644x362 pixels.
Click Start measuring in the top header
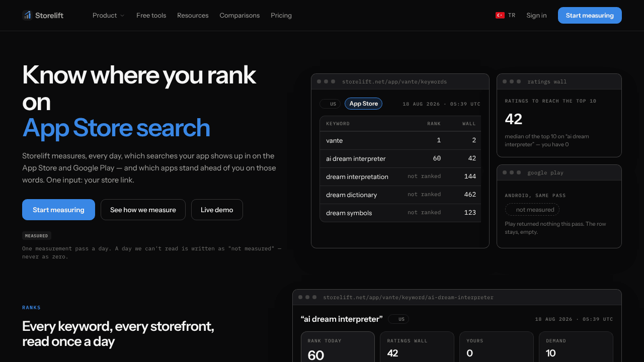click(590, 16)
